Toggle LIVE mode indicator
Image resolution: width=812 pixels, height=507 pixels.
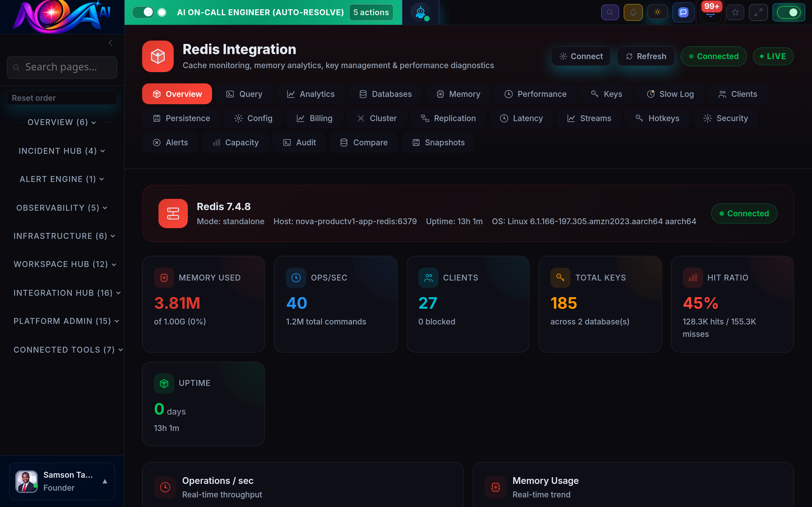[x=773, y=56]
